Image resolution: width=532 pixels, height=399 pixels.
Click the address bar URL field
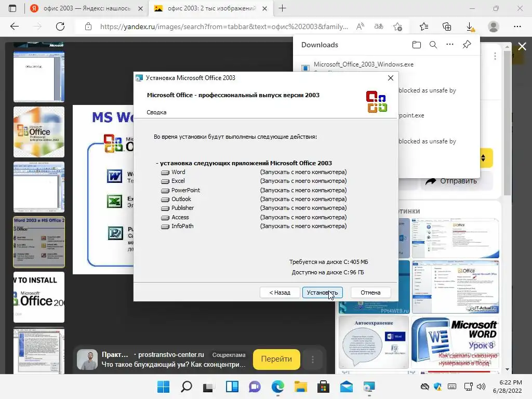pyautogui.click(x=224, y=26)
